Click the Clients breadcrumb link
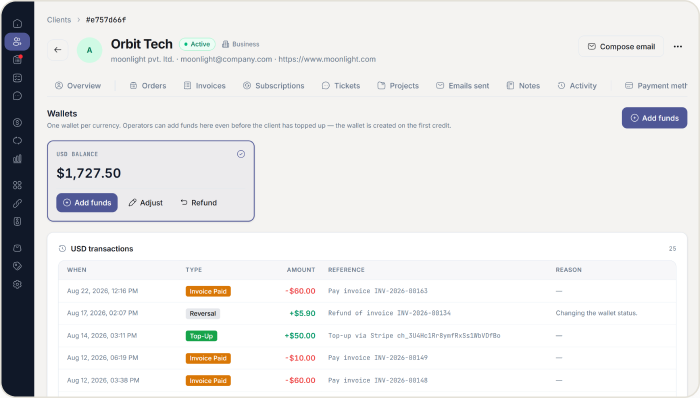Image resolution: width=700 pixels, height=398 pixels. pos(59,20)
